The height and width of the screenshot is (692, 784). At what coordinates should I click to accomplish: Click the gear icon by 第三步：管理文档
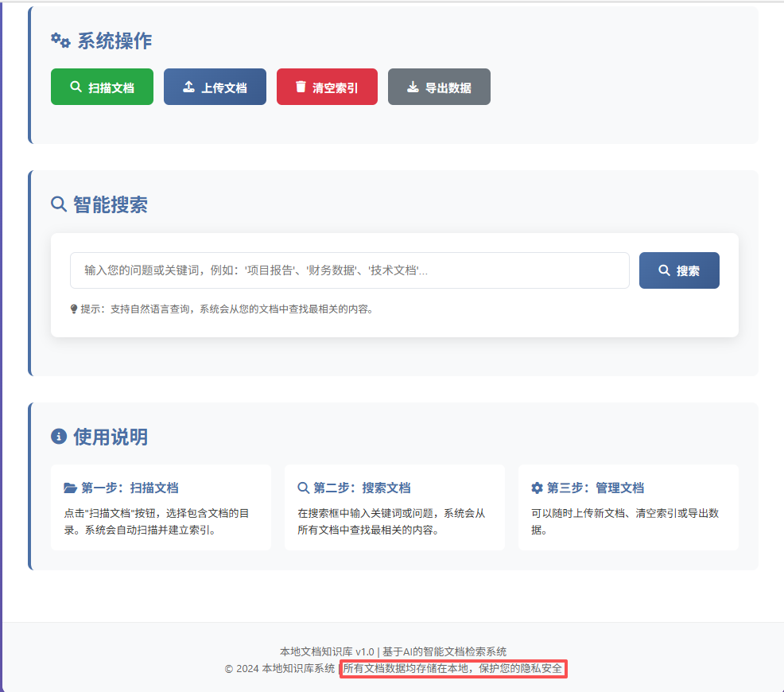pyautogui.click(x=536, y=488)
